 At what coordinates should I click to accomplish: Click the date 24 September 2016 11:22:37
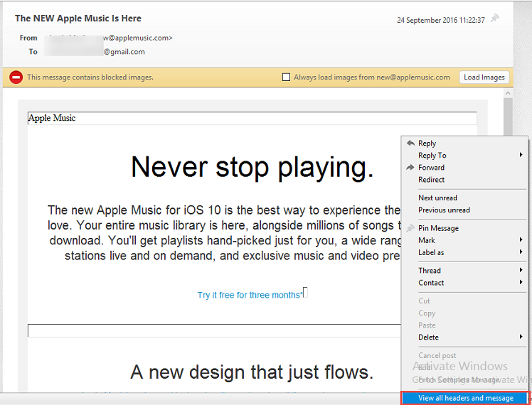tap(441, 21)
